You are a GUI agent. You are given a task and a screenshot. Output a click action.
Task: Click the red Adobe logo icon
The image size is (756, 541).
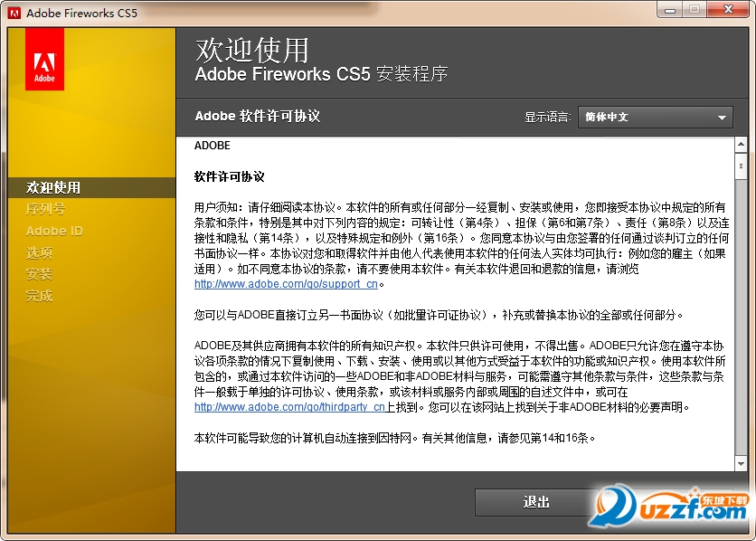tap(44, 59)
